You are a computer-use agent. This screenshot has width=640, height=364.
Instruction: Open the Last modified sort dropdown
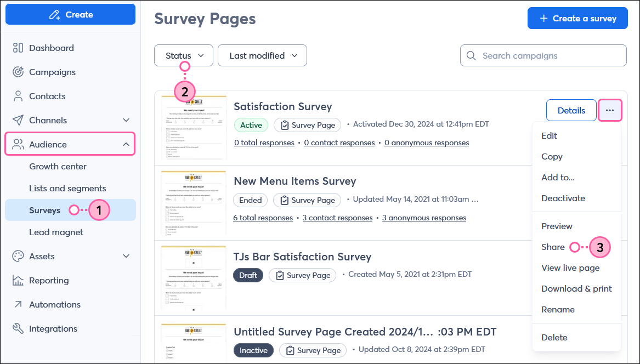point(262,55)
